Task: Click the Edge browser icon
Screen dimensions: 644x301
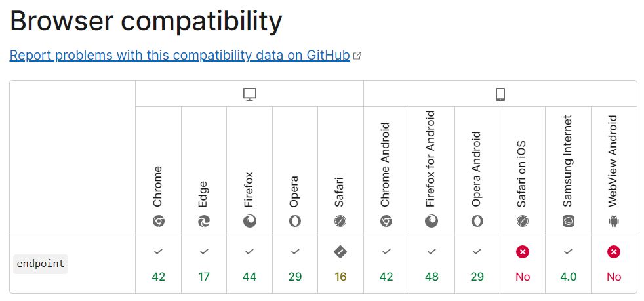Action: (x=204, y=222)
